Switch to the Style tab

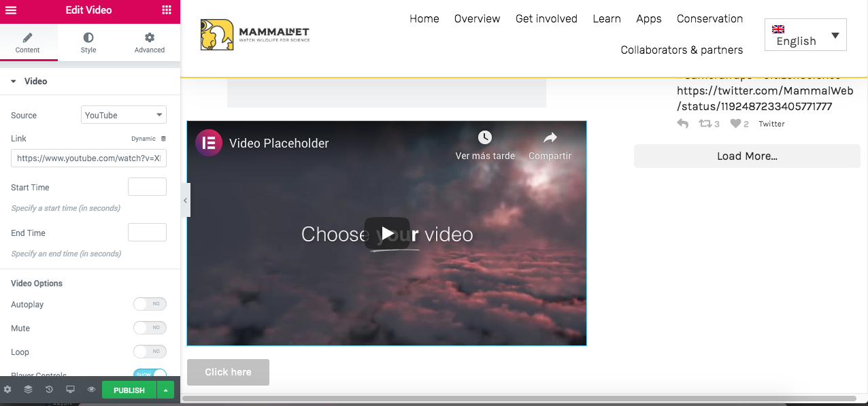tap(88, 42)
